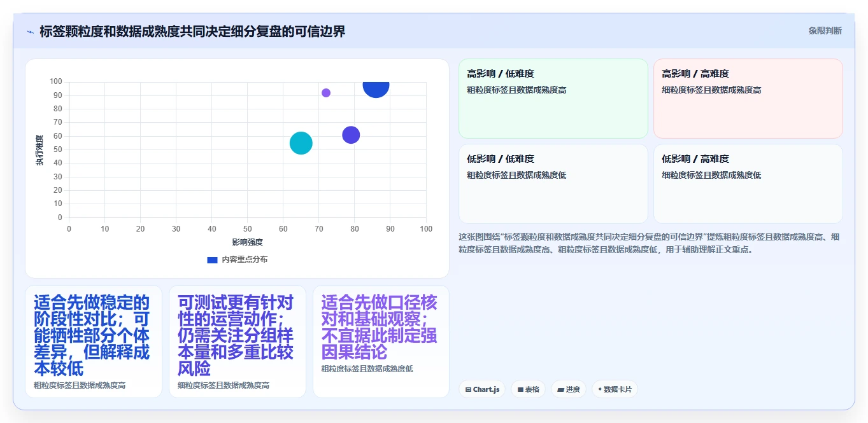Click 细粒度标签且数据成熟度高 in the pink quadrant card

[x=712, y=90]
